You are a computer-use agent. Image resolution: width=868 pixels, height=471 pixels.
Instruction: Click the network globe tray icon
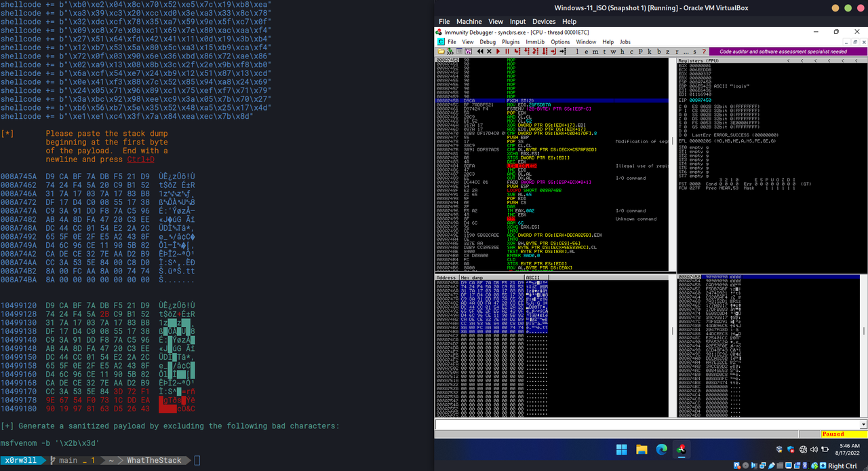pos(803,449)
